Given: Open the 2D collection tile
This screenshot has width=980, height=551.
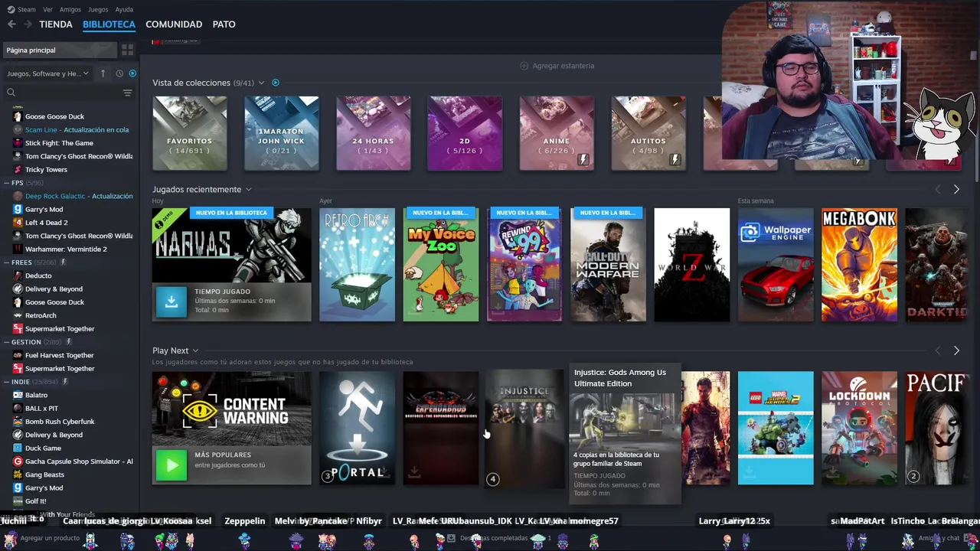Looking at the screenshot, I should 465,133.
